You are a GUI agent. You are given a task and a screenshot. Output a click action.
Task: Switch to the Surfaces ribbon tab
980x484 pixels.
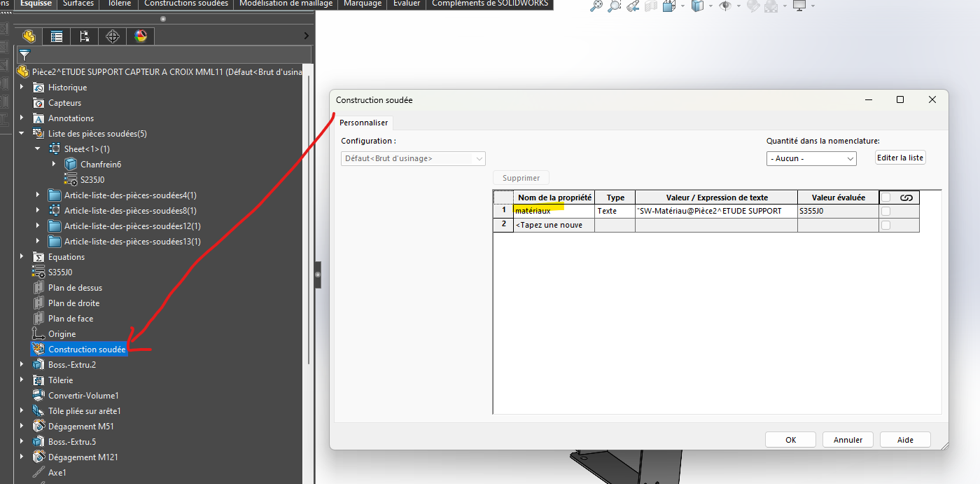[x=78, y=4]
